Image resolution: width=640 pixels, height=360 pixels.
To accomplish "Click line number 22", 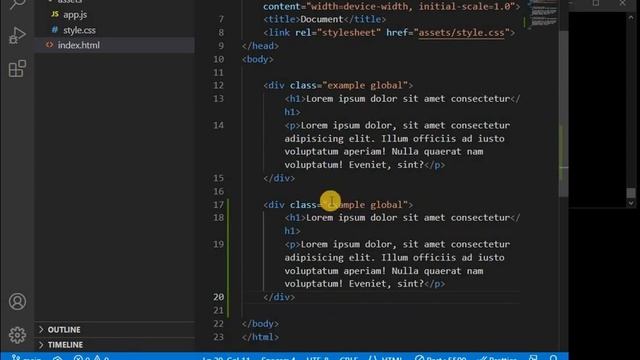I will tap(218, 324).
